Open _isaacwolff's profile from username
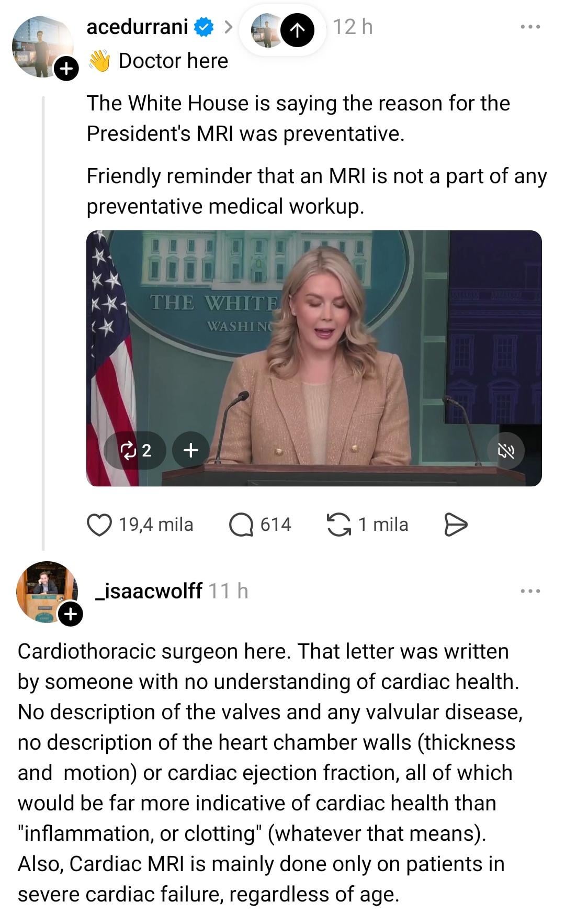The image size is (565, 924). coord(149,591)
